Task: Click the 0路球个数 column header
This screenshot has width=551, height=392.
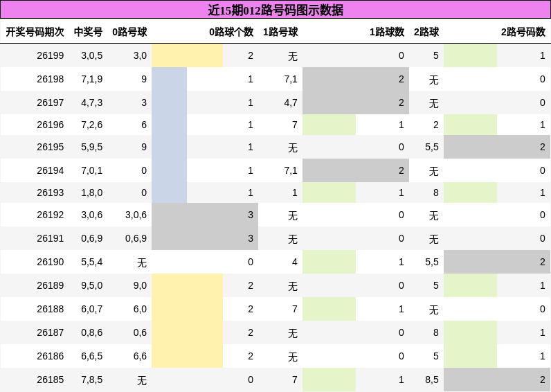Action: pyautogui.click(x=231, y=32)
